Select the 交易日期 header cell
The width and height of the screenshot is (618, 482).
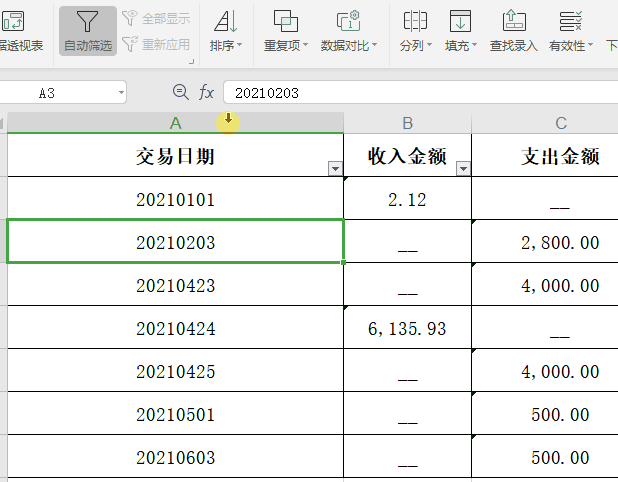[175, 155]
